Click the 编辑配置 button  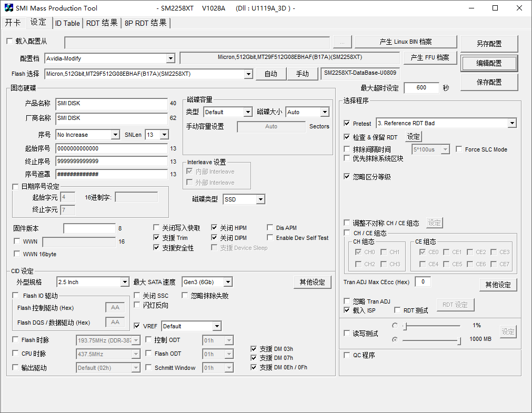[x=489, y=63]
